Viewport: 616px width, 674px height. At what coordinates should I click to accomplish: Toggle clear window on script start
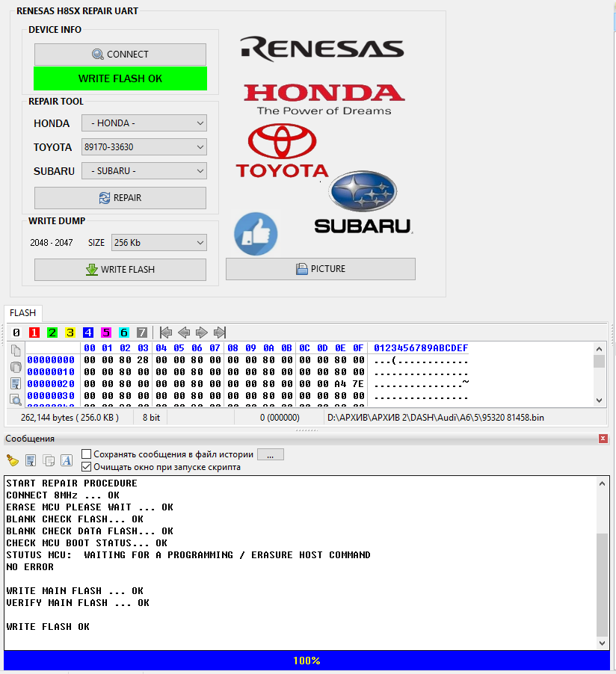click(87, 467)
